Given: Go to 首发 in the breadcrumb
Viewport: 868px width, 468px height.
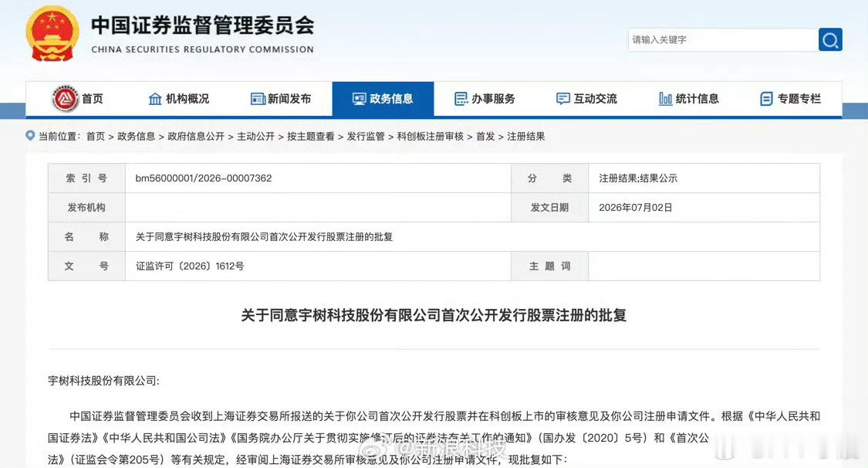Looking at the screenshot, I should point(485,136).
